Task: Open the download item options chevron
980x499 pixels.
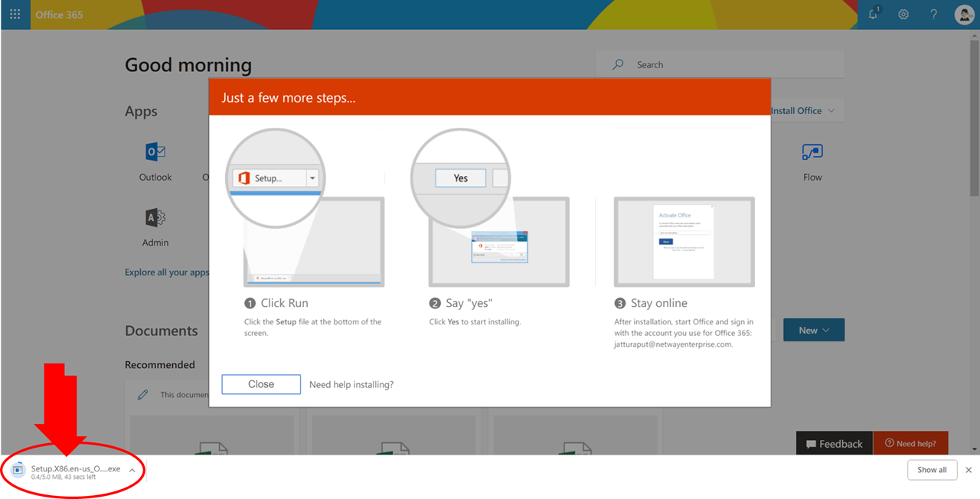Action: click(132, 470)
